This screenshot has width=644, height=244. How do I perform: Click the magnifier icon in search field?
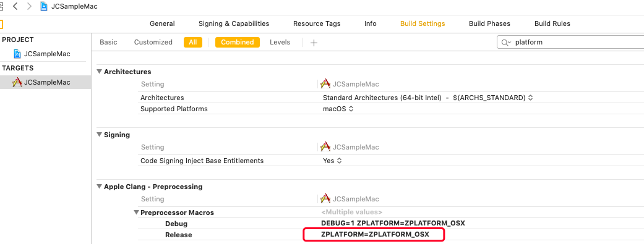(x=505, y=42)
